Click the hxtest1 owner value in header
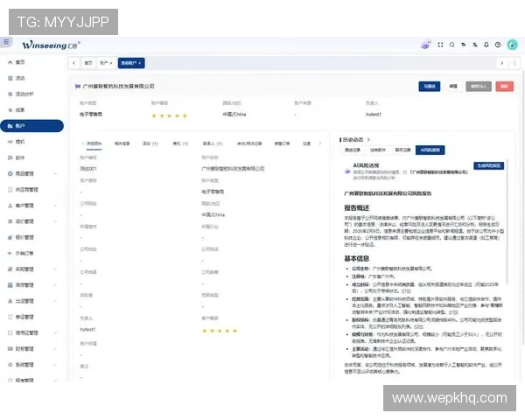The image size is (525, 420). (x=374, y=115)
